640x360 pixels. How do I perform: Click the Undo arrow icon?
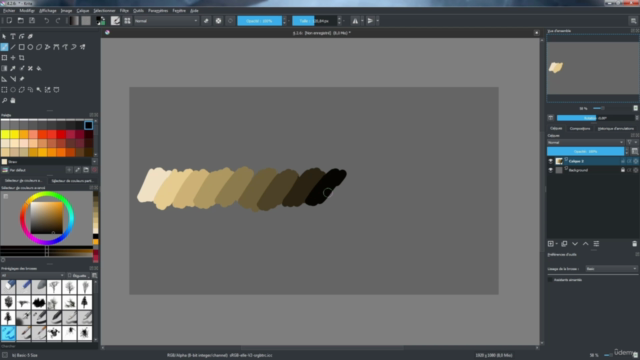(x=47, y=21)
